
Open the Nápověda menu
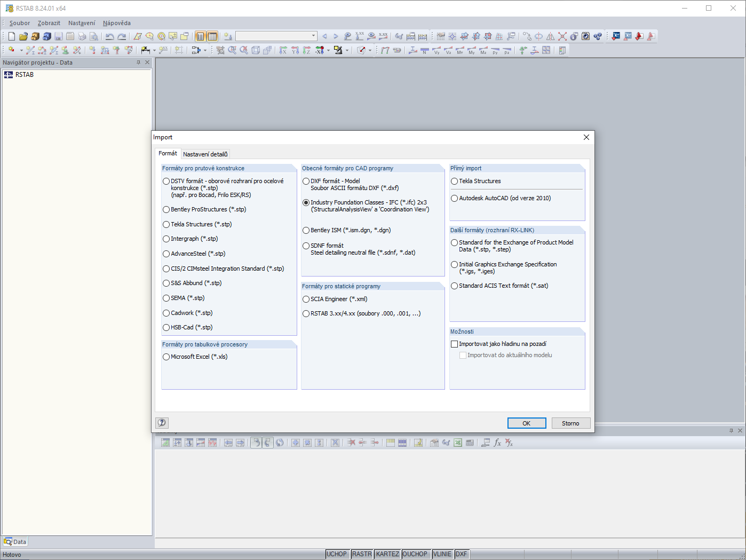pyautogui.click(x=117, y=23)
